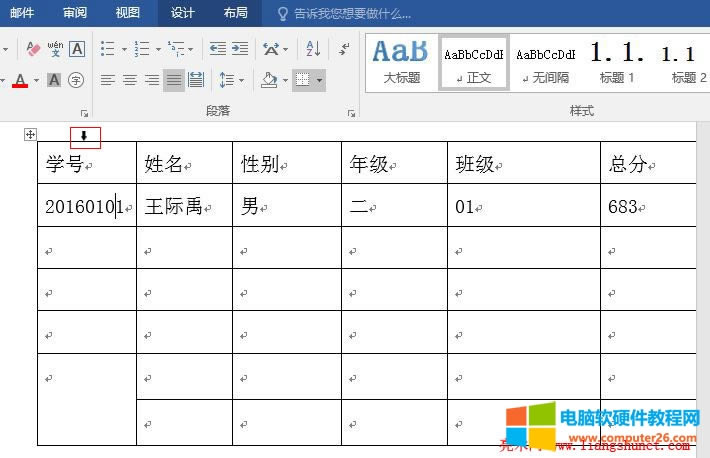Switch to the 视图 tab
The height and width of the screenshot is (458, 710).
tap(128, 13)
